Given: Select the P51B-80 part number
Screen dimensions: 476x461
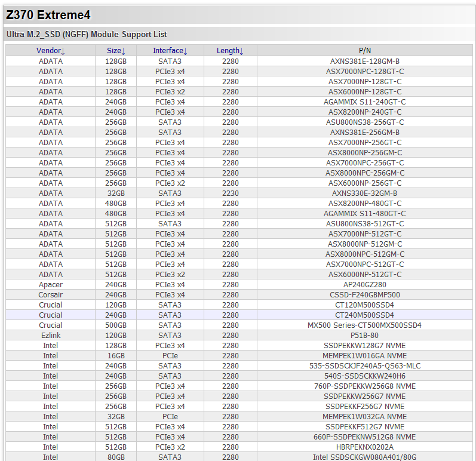Looking at the screenshot, I should [364, 335].
